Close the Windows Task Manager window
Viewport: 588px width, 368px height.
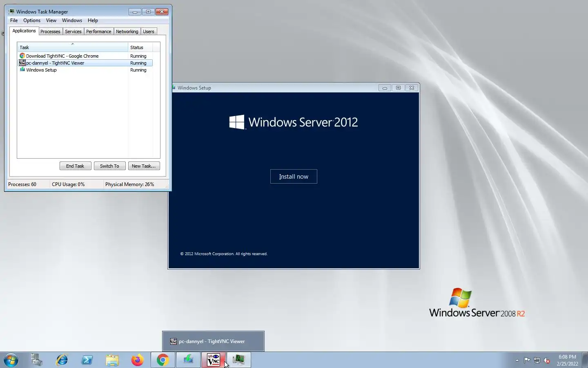[x=162, y=12]
